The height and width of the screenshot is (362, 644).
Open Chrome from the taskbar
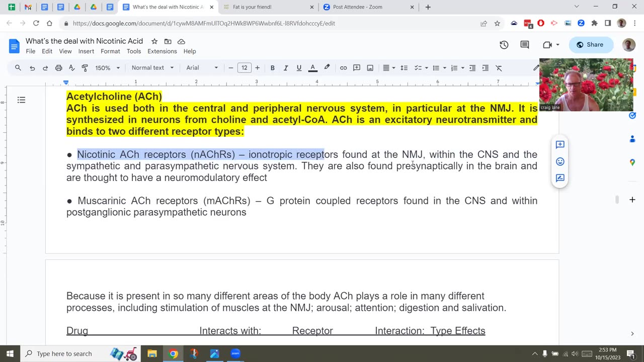pos(173,353)
